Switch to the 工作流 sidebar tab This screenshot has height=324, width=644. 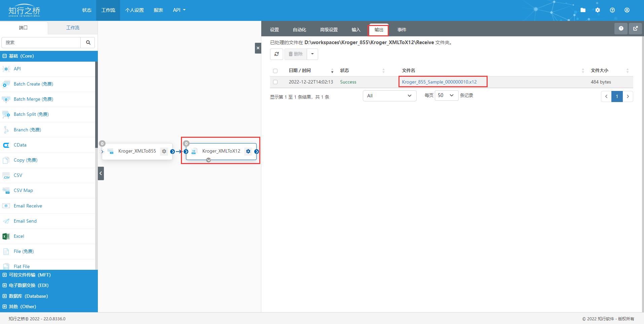[x=73, y=28]
